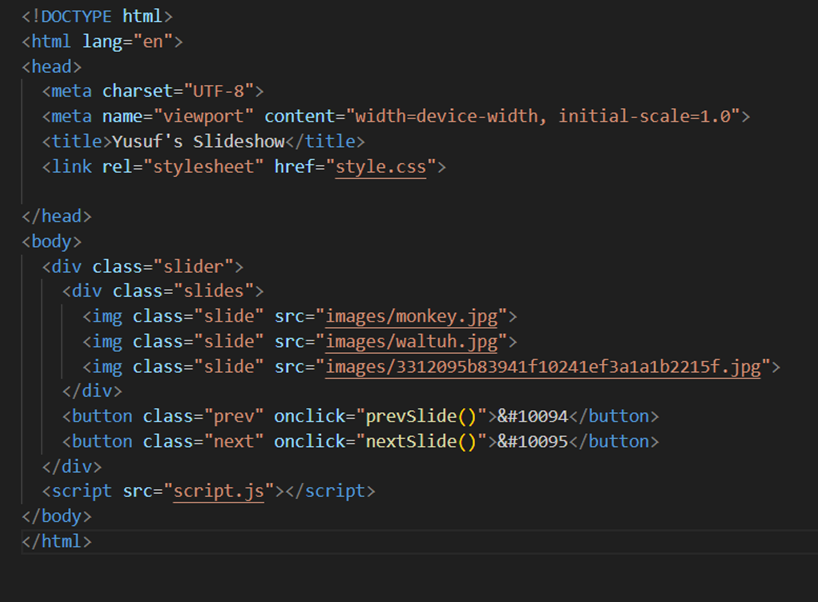The height and width of the screenshot is (602, 818).
Task: Click the DOCTYPE declaration keyword
Action: (77, 16)
